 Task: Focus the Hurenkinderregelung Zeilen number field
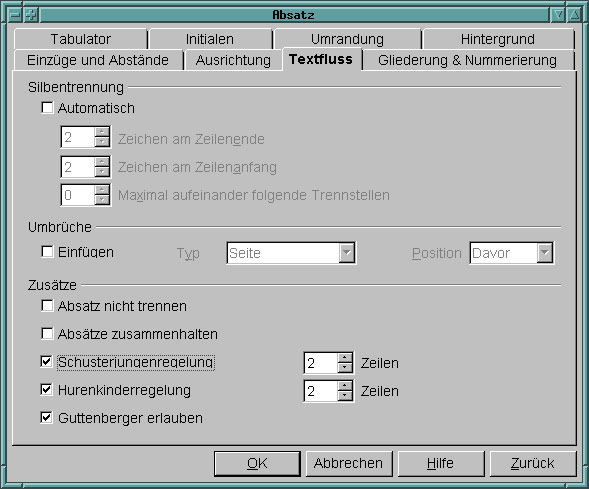tap(321, 391)
